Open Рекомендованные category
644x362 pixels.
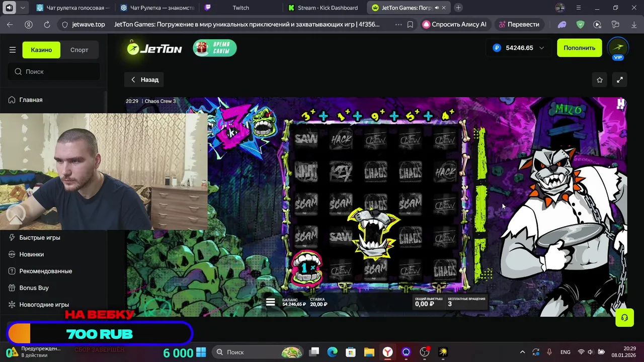[45, 271]
